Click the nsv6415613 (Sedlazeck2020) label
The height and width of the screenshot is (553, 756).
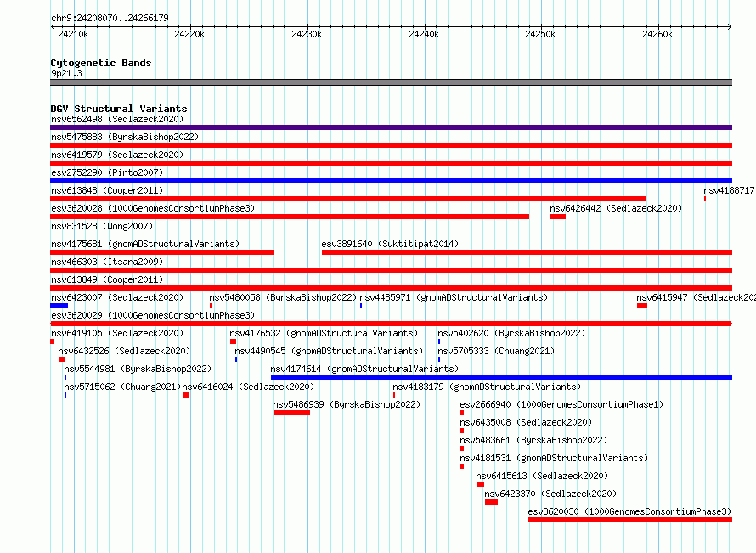tap(542, 476)
